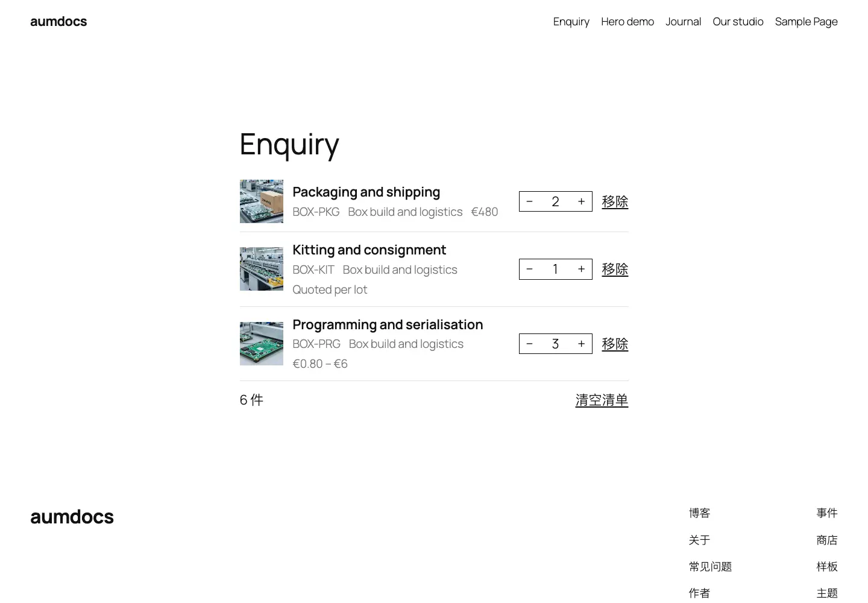Screen dimensions: 868x603
Task: Decrease quantity for Kitting and consignment
Action: pyautogui.click(x=529, y=269)
